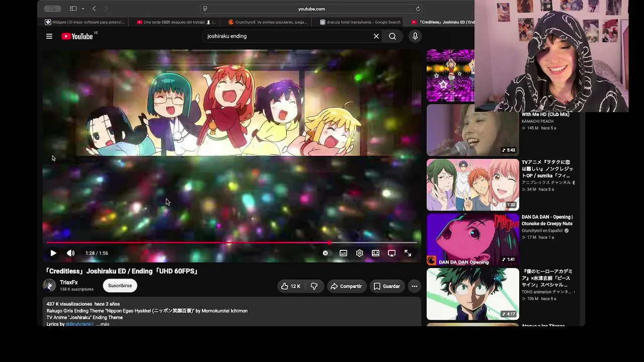This screenshot has height=362, width=644.
Task: Open the TVアニメ sumika video title
Action: tap(547, 169)
